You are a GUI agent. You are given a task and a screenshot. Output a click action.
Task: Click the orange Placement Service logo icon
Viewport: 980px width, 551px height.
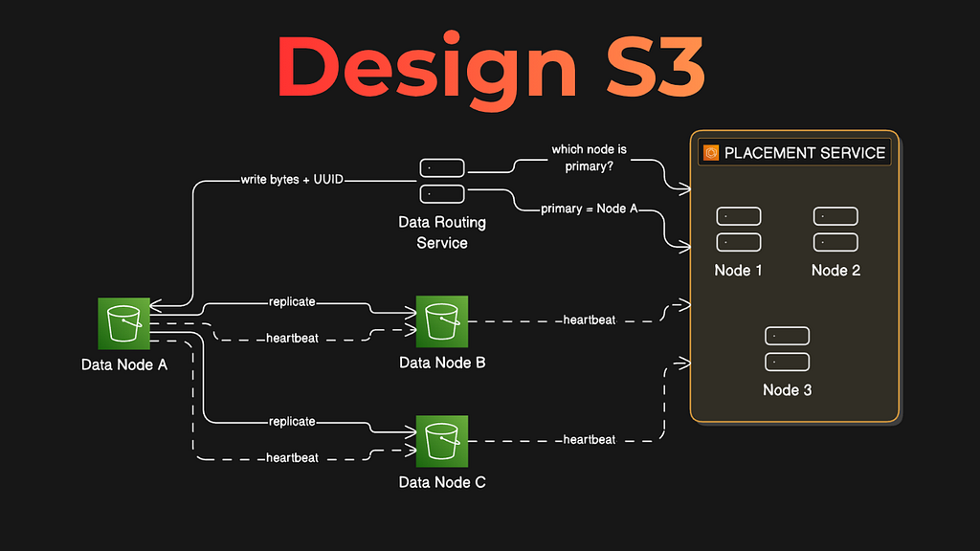pos(711,153)
